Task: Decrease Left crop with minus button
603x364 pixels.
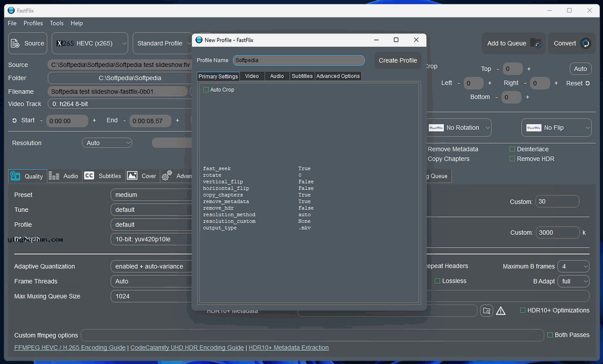Action: [459, 83]
